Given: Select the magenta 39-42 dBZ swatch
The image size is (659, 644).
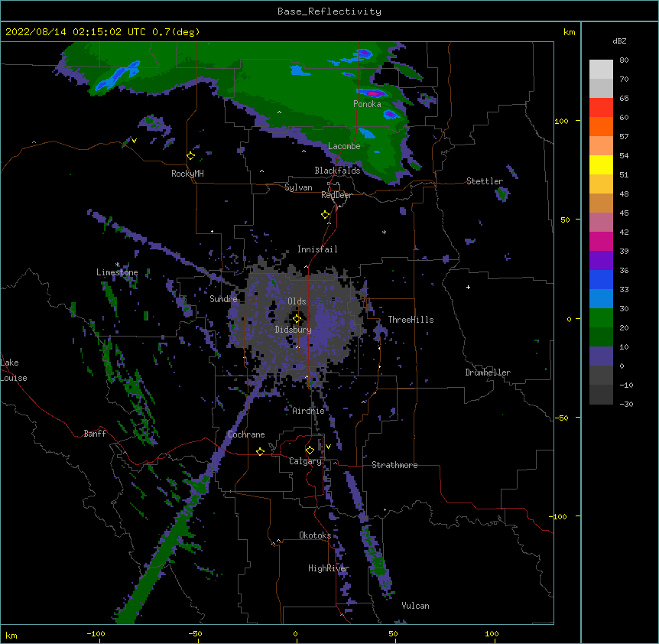Looking at the screenshot, I should [601, 241].
